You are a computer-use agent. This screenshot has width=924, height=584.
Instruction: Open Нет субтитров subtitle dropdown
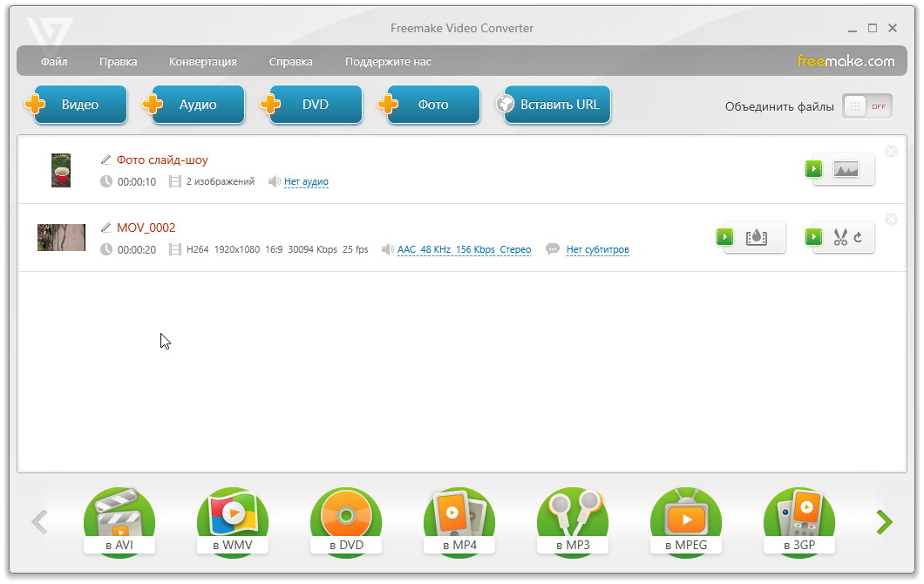coord(597,249)
